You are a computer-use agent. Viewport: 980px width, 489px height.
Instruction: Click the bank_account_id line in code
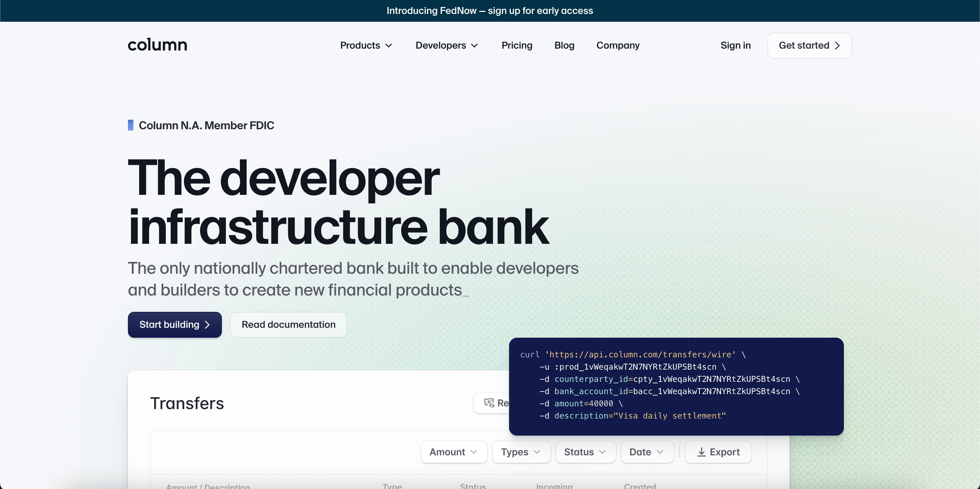tap(670, 391)
